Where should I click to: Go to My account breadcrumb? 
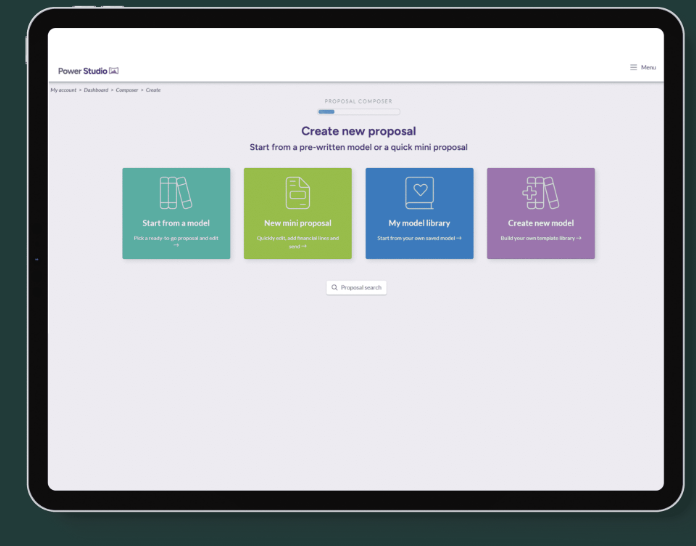[63, 90]
